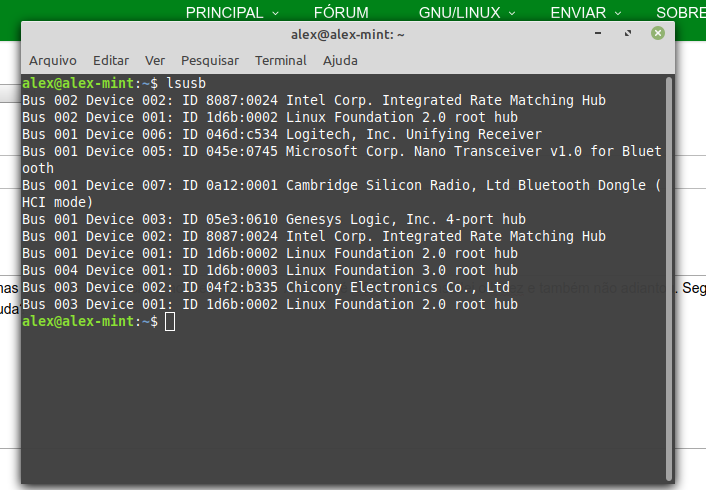Click 'Bus 002 Device 002' Intel hub line
706x490 pixels.
point(314,100)
